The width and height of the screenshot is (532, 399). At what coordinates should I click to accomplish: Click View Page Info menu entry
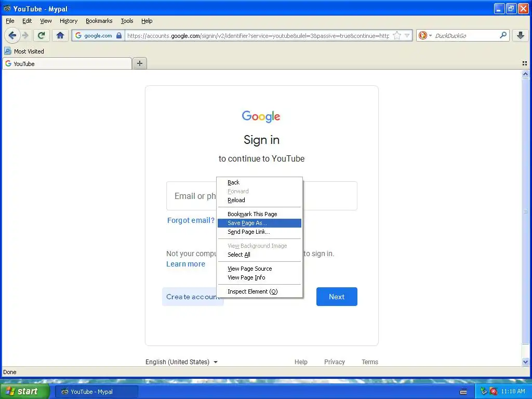click(260, 277)
